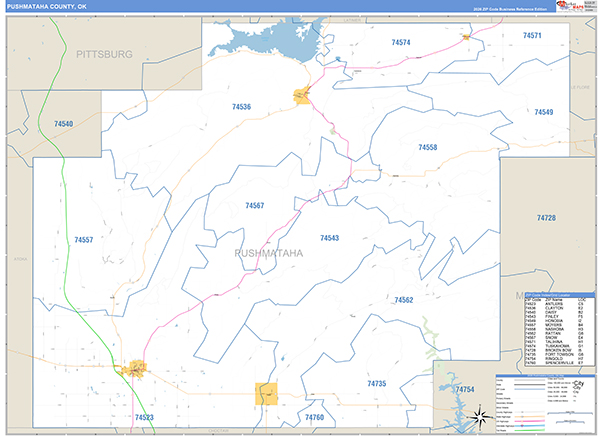This screenshot has width=600, height=436.
Task: Click the compass rose icon
Action: tap(480, 416)
